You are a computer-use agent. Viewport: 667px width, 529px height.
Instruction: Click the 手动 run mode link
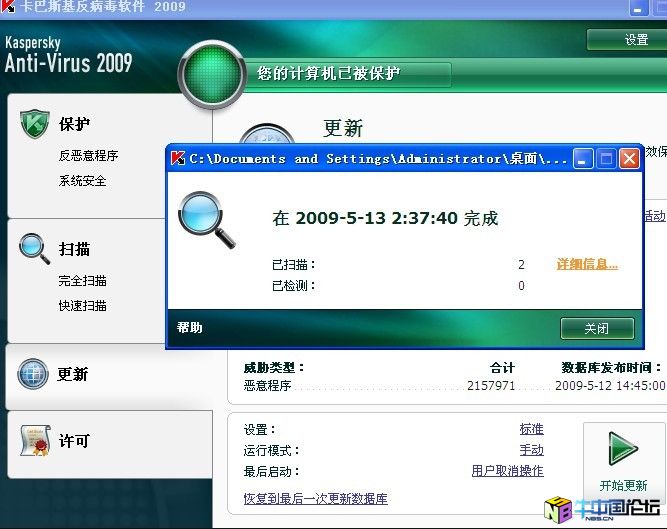tap(531, 450)
